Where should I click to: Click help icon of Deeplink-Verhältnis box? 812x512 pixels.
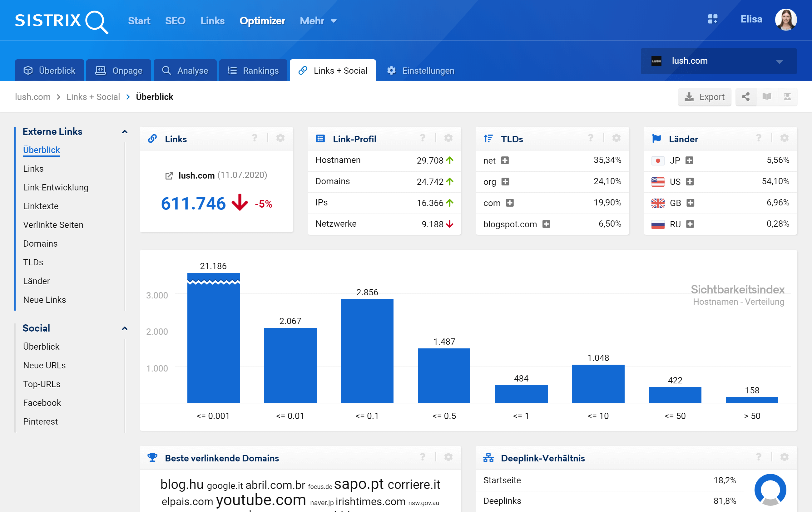coord(758,457)
